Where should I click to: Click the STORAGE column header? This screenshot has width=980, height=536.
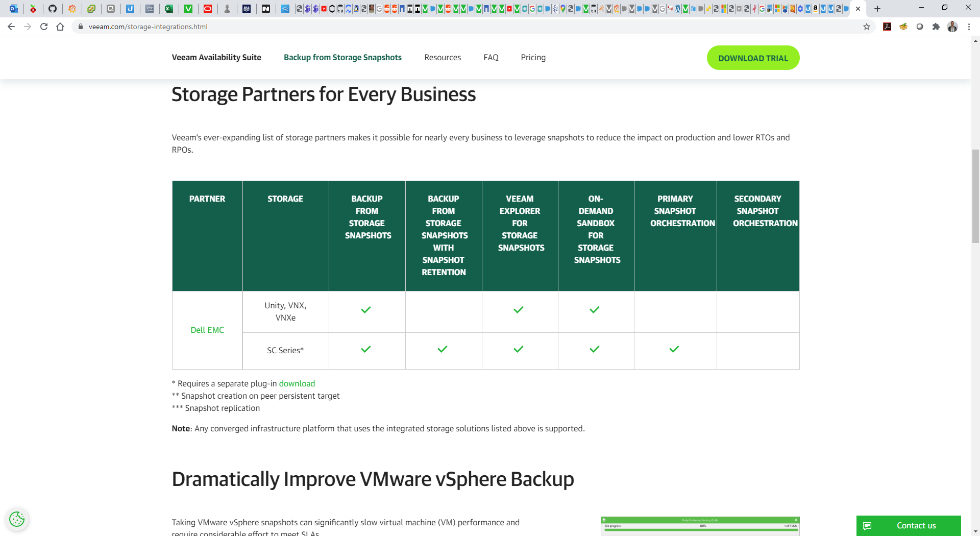pos(285,236)
